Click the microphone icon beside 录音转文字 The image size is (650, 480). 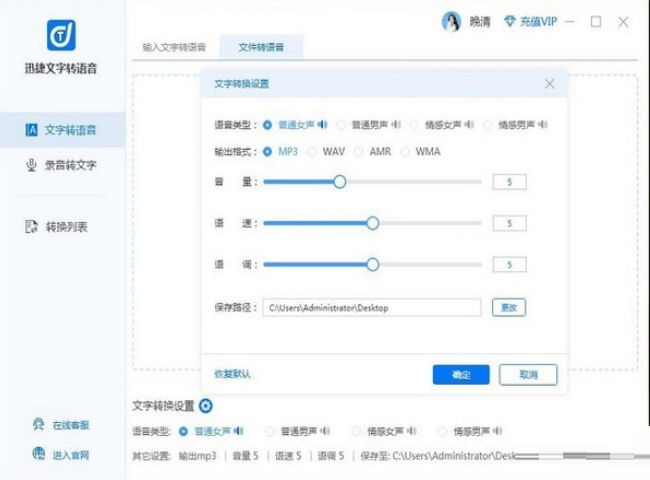coord(31,165)
